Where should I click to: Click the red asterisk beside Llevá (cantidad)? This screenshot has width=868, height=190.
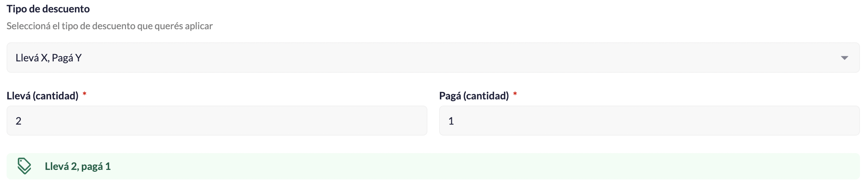click(84, 95)
